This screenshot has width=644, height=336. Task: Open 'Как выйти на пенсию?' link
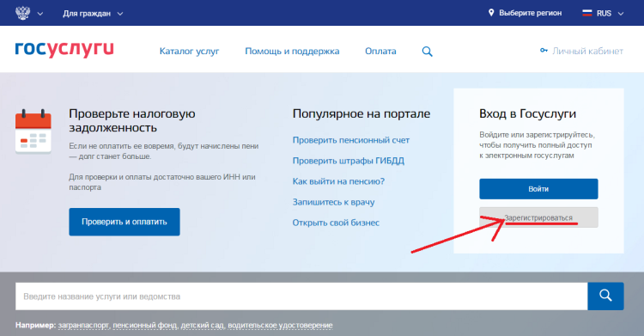pyautogui.click(x=338, y=181)
